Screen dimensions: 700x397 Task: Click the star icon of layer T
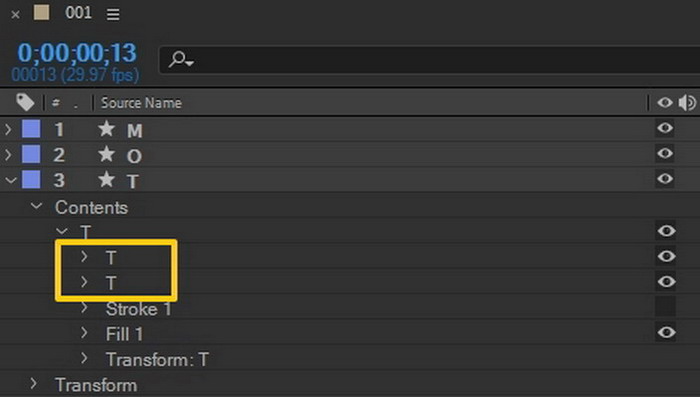106,180
